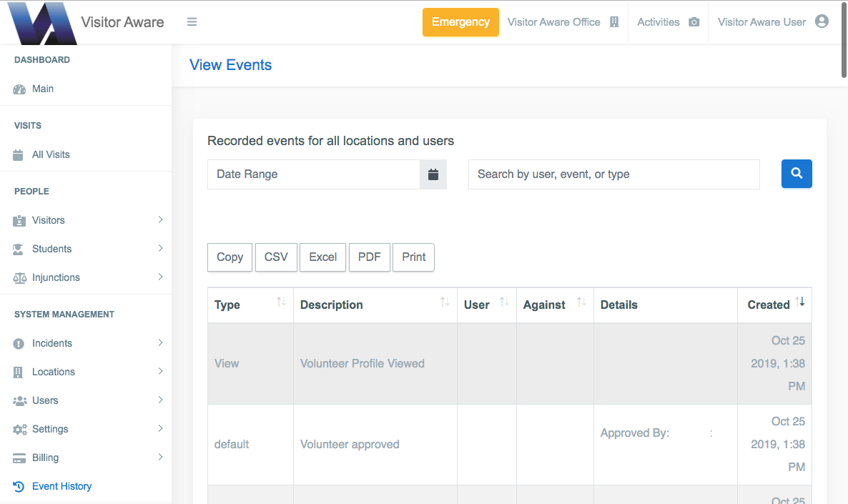Expand the Users submenu chevron
This screenshot has height=504, width=848.
161,400
